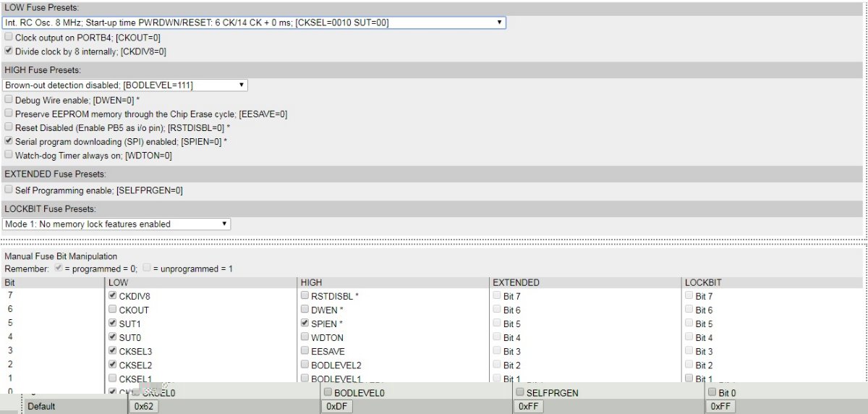Viewport: 868px width, 414px height.
Task: Enable Watch-dog Timer always on
Action: pos(9,155)
